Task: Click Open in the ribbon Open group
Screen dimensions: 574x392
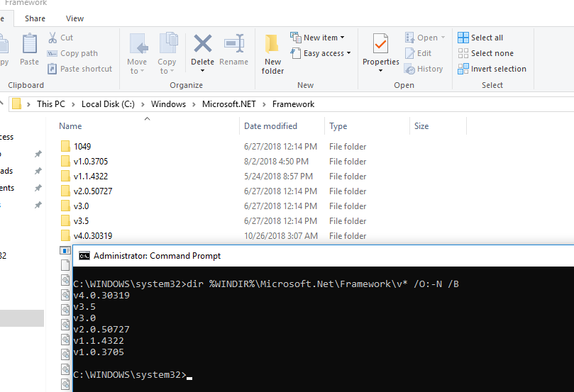Action: (x=424, y=38)
